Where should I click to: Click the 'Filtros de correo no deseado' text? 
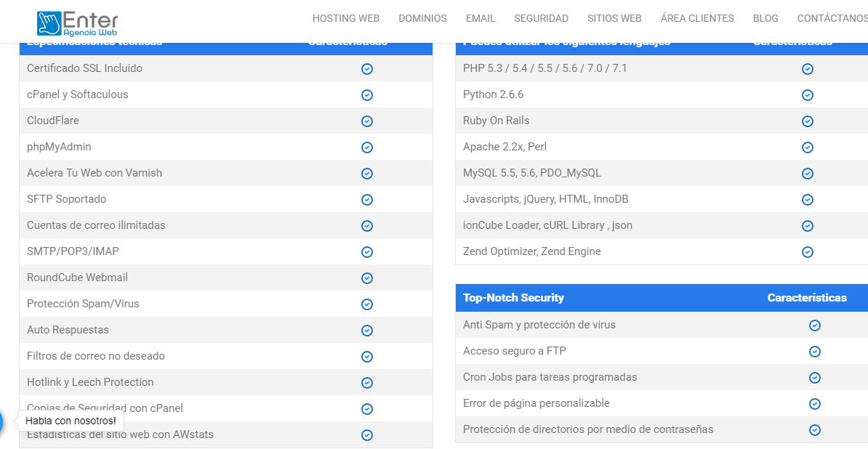coord(96,356)
